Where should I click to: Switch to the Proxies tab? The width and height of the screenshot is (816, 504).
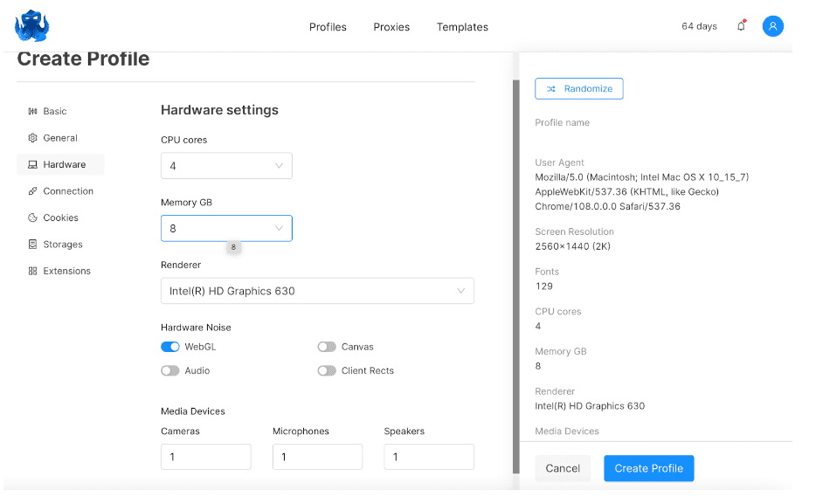pyautogui.click(x=391, y=27)
